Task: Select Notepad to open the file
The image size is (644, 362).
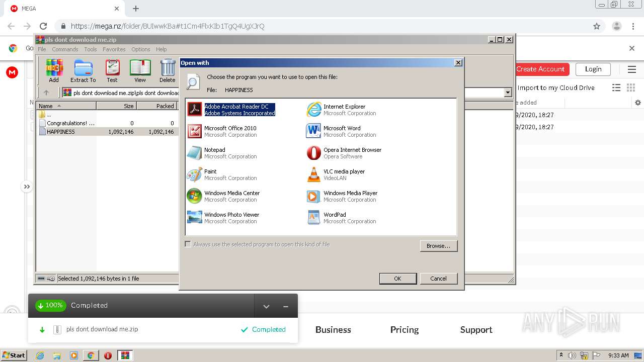Action: pyautogui.click(x=222, y=153)
